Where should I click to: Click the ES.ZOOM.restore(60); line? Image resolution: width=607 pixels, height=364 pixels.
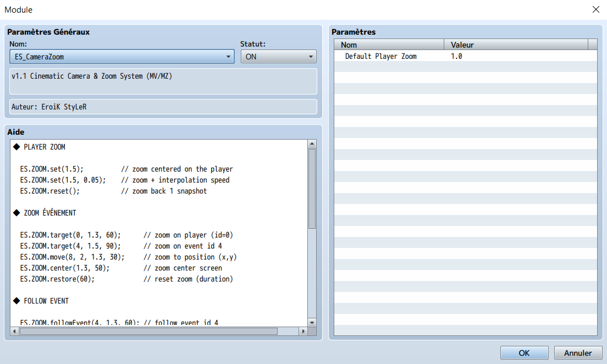[x=57, y=279]
